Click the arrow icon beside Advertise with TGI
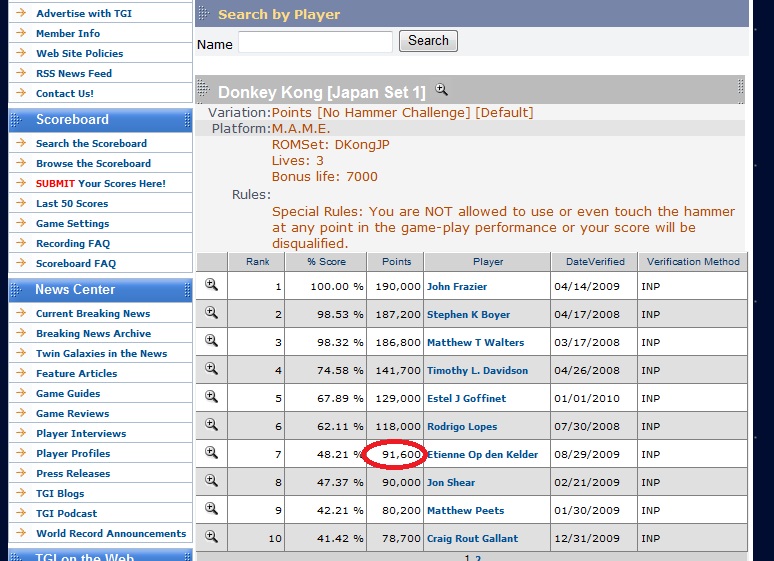 coord(21,12)
